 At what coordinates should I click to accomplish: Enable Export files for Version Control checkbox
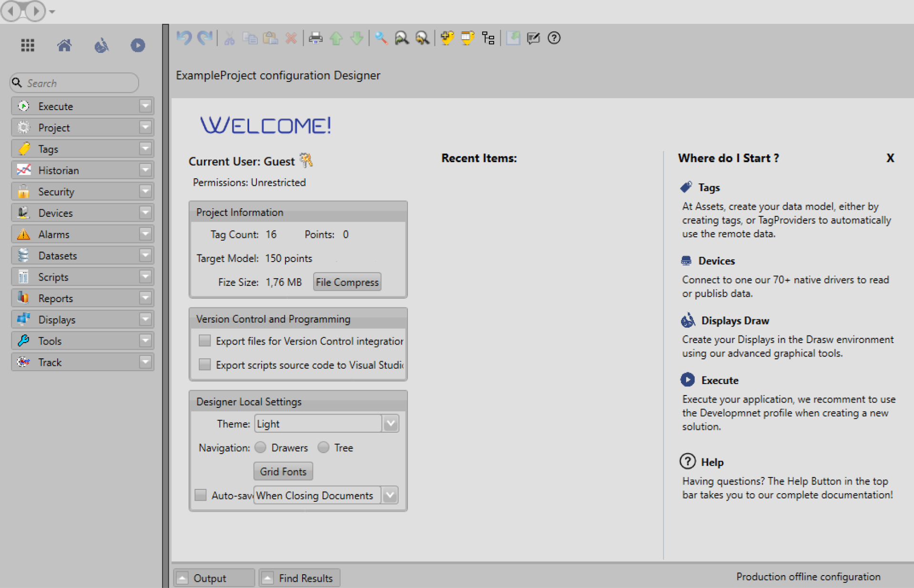[x=205, y=341]
